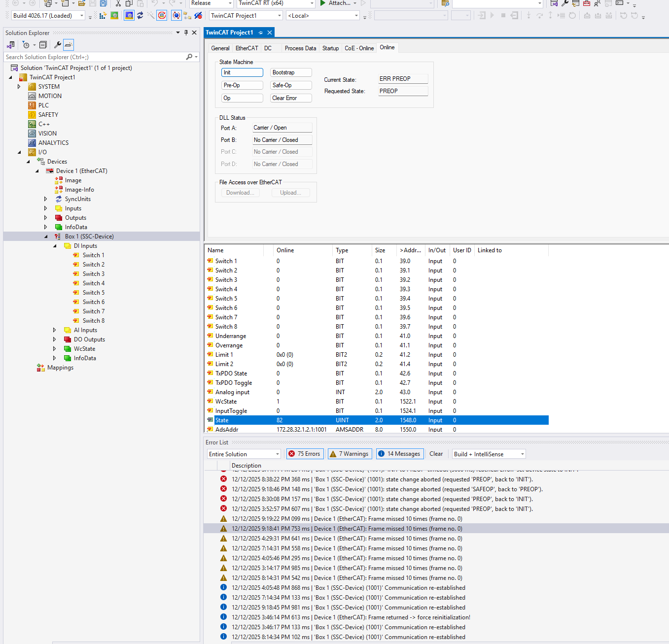
Task: Open the Entire Solution scope dropdown
Action: (244, 454)
